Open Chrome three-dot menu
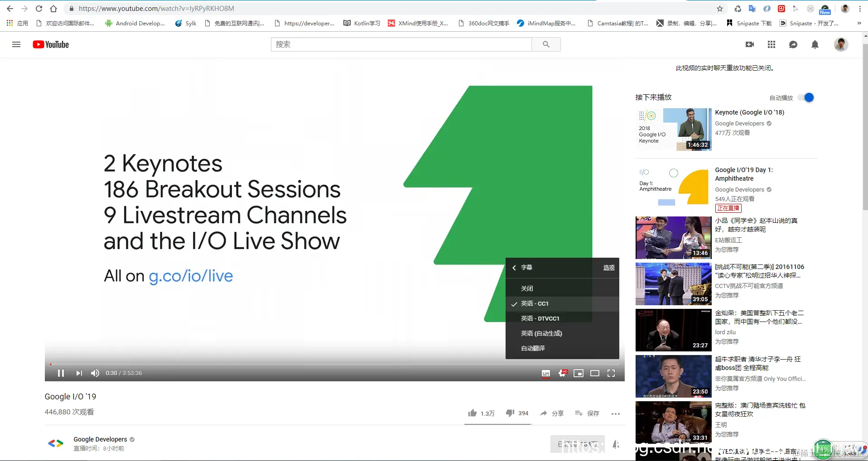Image resolution: width=868 pixels, height=461 pixels. tap(860, 9)
